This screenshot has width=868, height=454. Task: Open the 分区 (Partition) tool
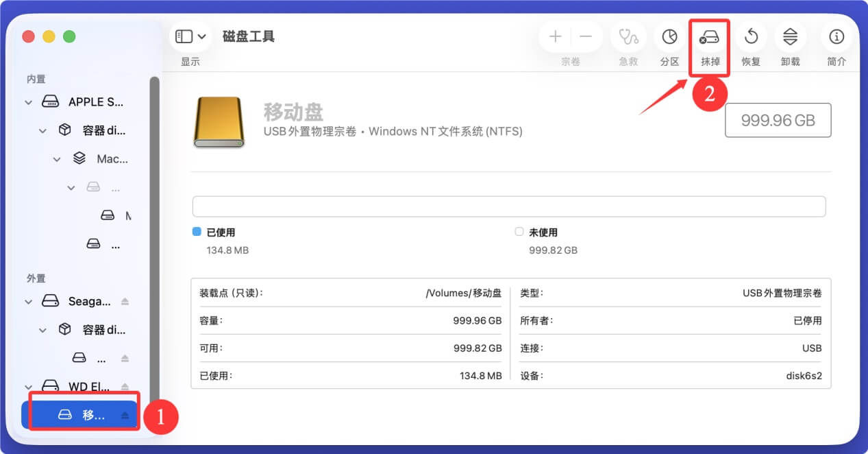(671, 37)
